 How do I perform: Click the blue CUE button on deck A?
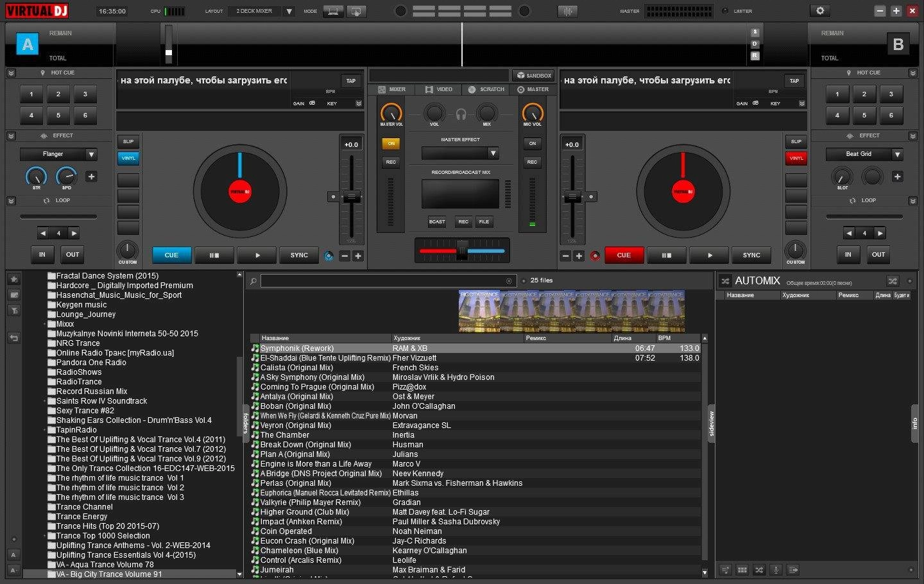(x=171, y=255)
